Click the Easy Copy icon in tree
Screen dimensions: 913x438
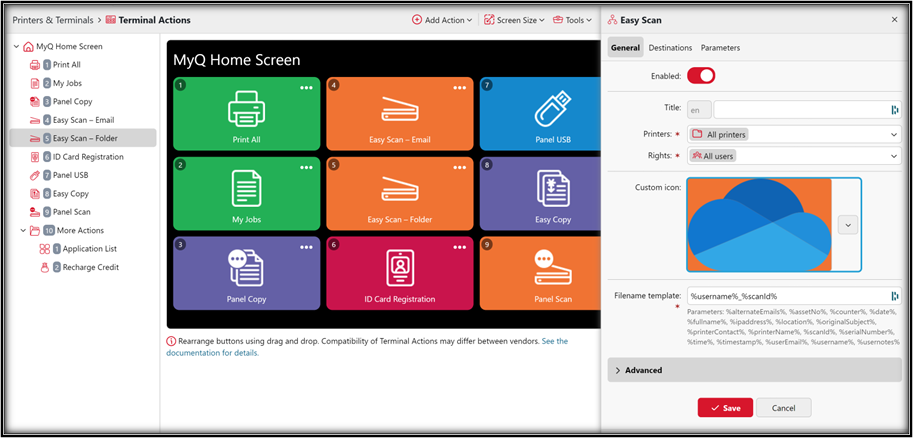pos(35,193)
